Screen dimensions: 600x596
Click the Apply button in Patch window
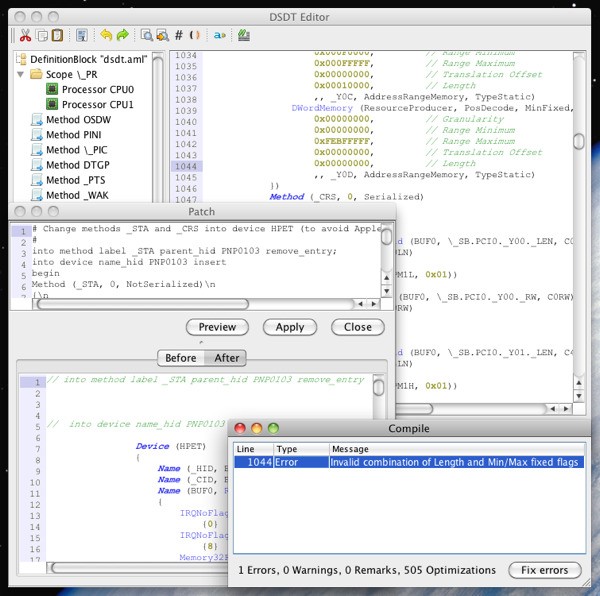(290, 327)
